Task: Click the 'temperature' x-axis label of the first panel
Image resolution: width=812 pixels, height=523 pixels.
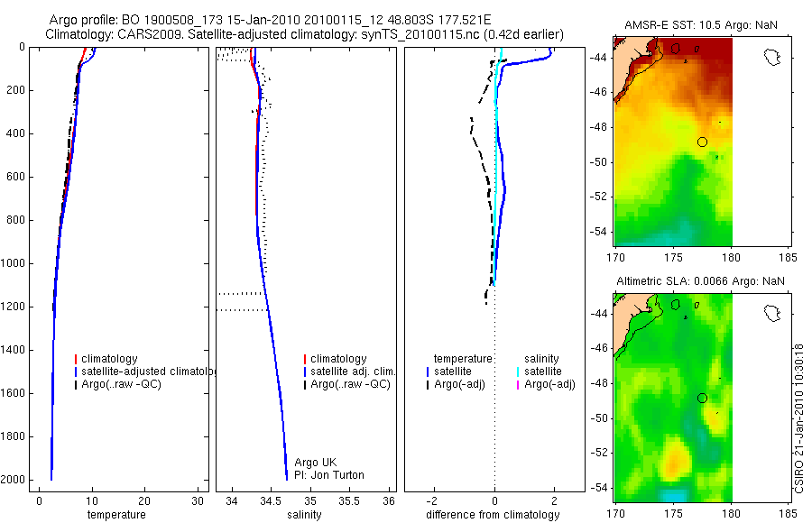Action: (x=116, y=515)
